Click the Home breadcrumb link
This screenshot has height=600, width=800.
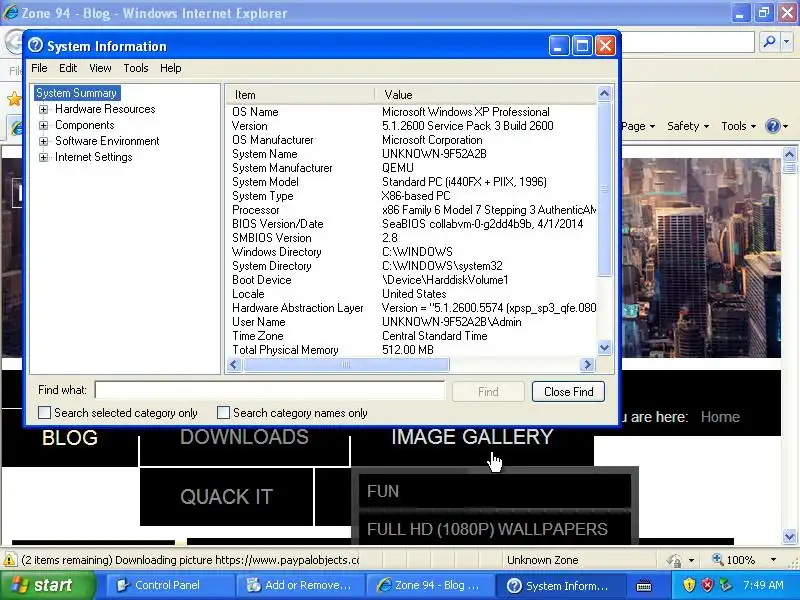pyautogui.click(x=720, y=417)
